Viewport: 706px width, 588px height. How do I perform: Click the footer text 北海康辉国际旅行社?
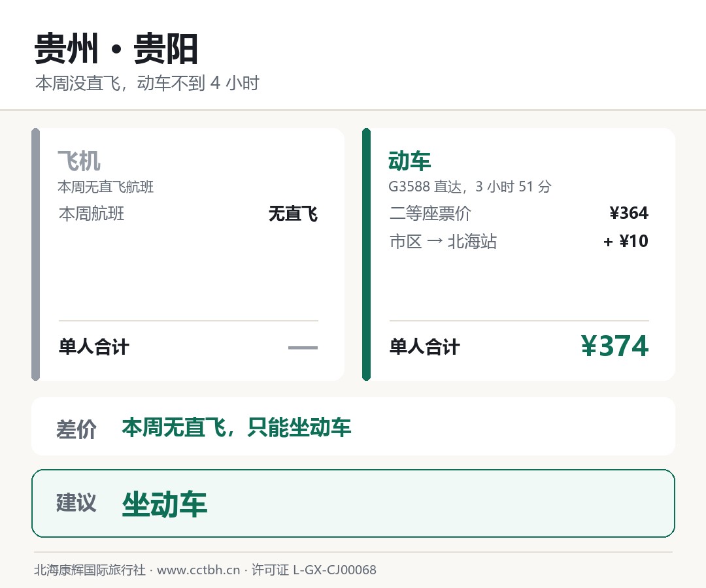pyautogui.click(x=90, y=570)
